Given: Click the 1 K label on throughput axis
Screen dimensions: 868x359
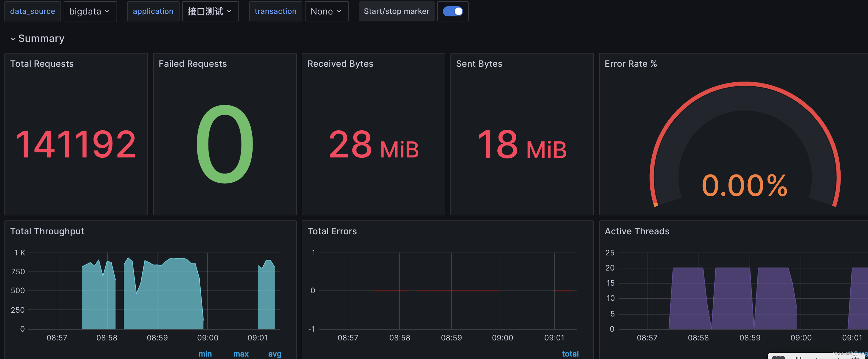Looking at the screenshot, I should tap(20, 253).
